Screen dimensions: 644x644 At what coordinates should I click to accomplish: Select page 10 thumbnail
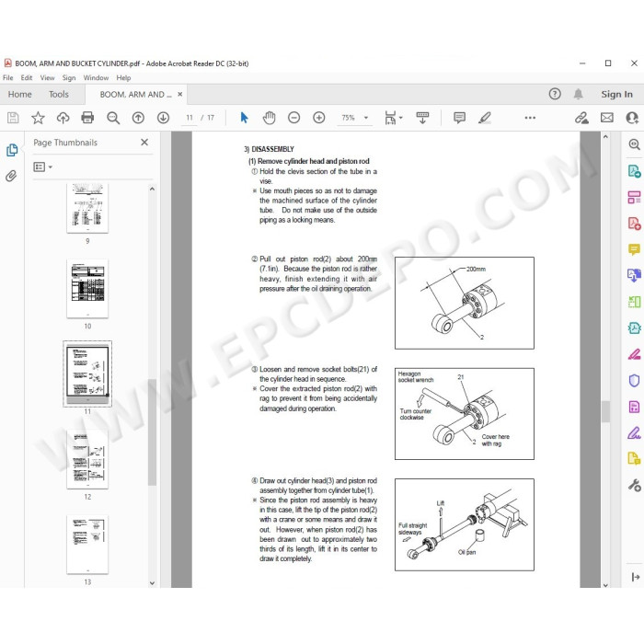(87, 288)
